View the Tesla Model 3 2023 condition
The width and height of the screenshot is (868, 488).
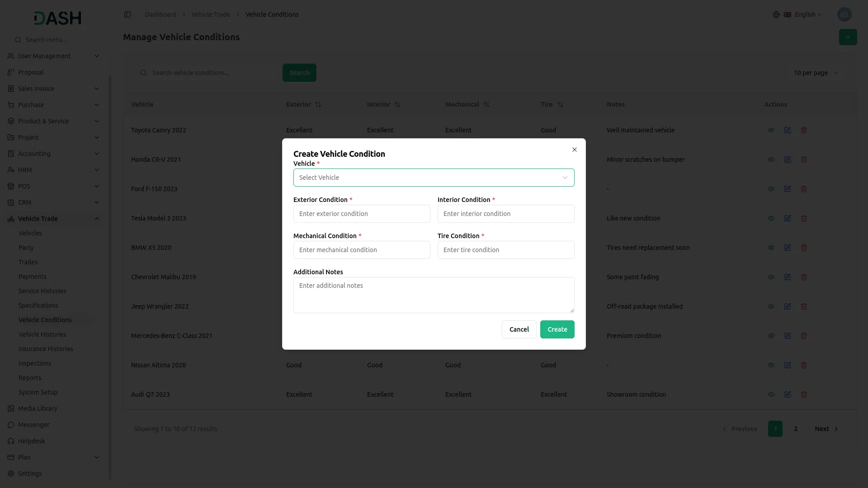pos(771,218)
